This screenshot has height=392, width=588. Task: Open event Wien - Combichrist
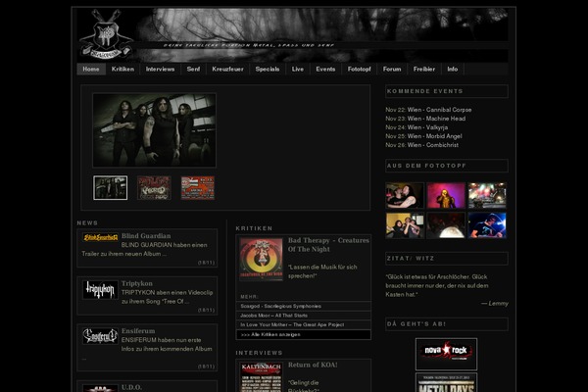[433, 145]
